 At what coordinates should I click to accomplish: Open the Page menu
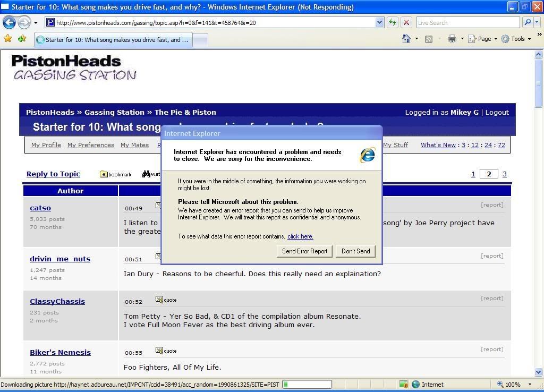[x=482, y=39]
